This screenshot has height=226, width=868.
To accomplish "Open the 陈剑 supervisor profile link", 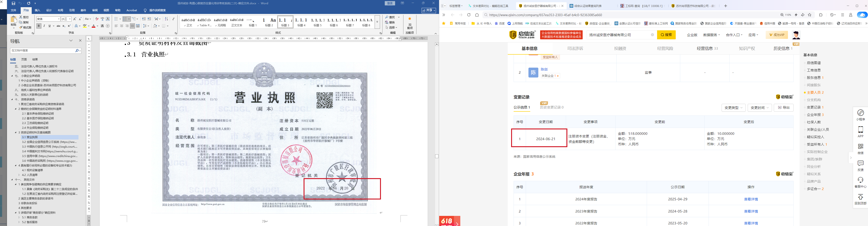I will pyautogui.click(x=544, y=69).
